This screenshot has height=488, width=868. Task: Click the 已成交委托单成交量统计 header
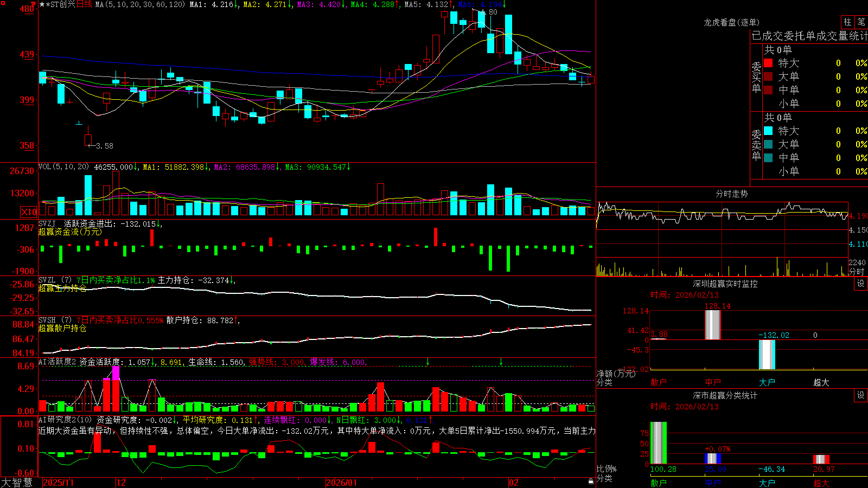point(809,36)
